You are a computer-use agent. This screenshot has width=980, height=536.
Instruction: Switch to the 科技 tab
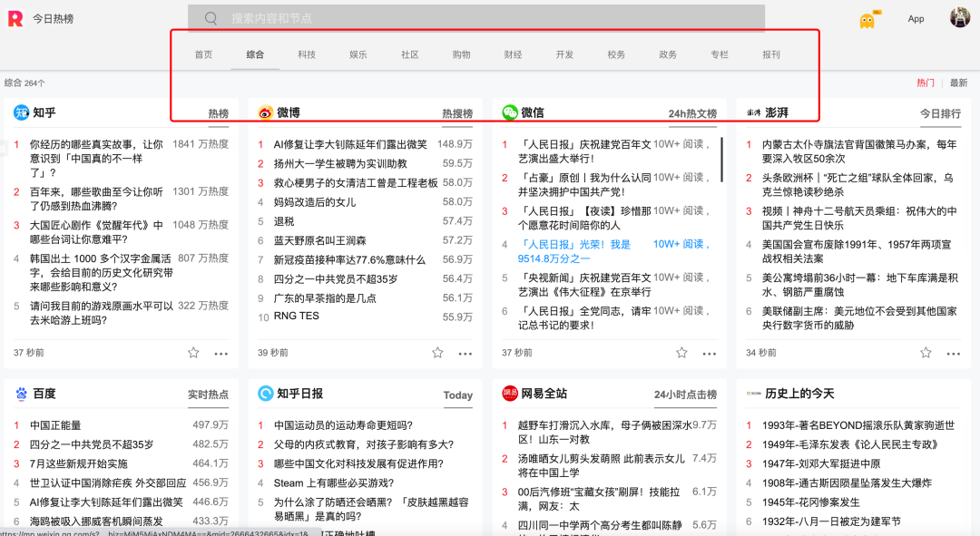(307, 54)
